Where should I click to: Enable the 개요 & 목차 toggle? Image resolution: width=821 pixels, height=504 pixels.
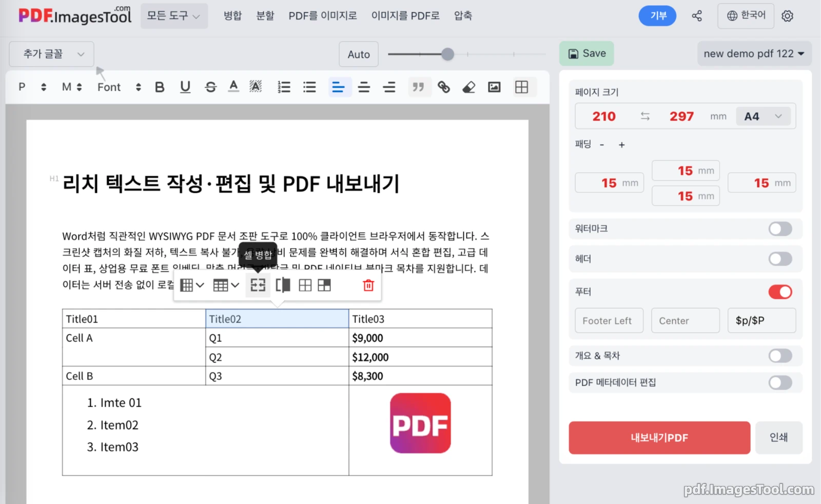point(780,356)
